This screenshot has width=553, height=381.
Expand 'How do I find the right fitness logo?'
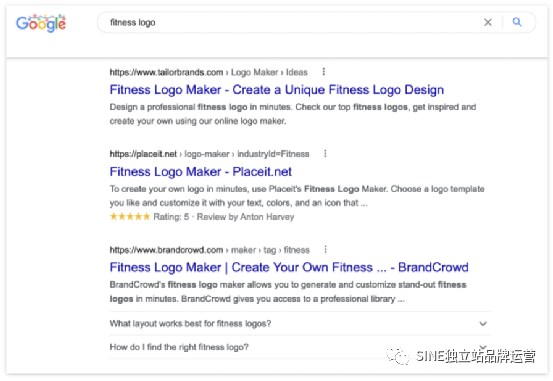click(300, 347)
